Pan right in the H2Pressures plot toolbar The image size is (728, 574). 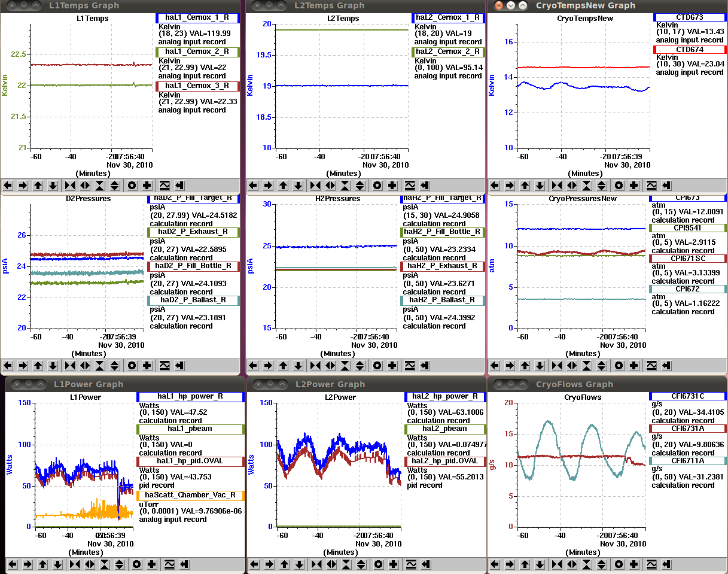coord(269,365)
